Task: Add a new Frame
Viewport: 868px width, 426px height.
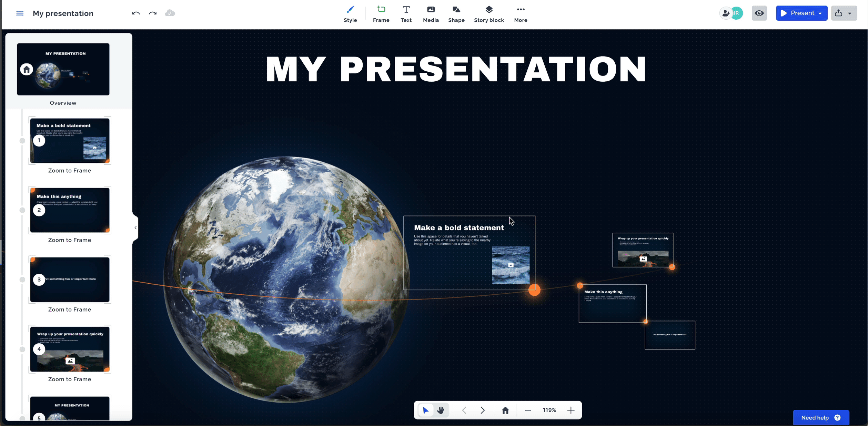Action: point(381,14)
